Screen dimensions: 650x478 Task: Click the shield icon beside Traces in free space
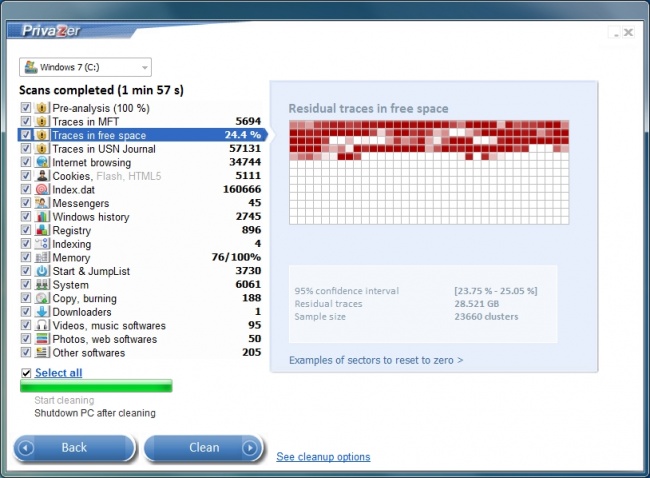coord(41,135)
